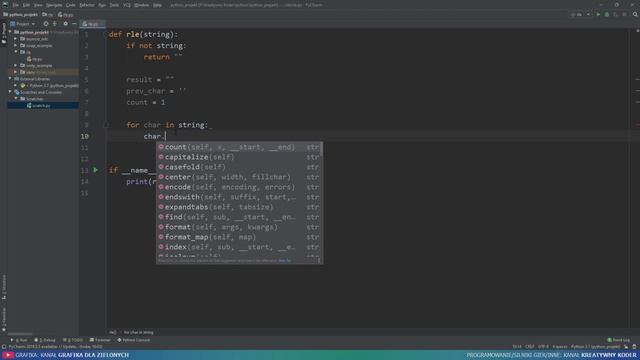640x360 pixels.
Task: Click the Run configuration play button
Action: 598,15
